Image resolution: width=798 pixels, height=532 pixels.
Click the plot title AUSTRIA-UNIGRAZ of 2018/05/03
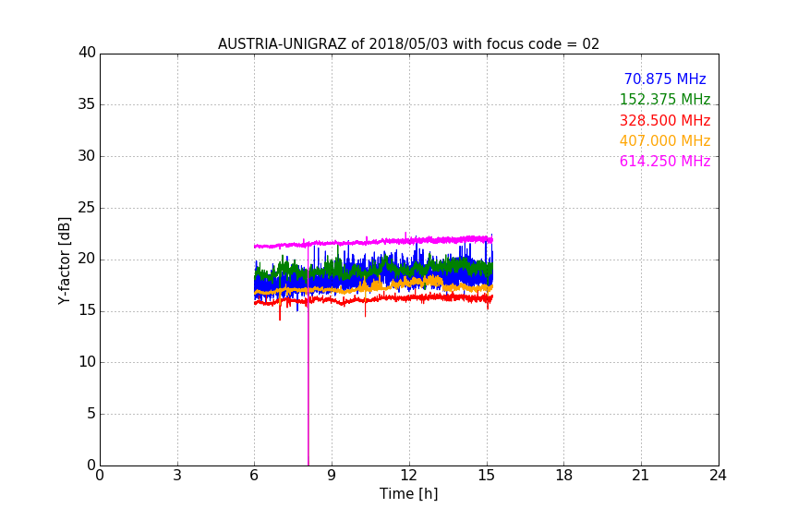pyautogui.click(x=408, y=44)
